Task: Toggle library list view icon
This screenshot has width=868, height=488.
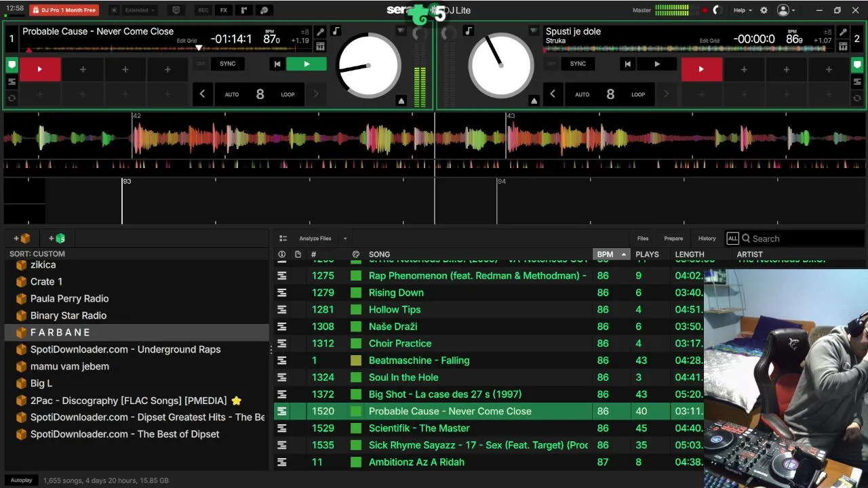Action: point(283,239)
